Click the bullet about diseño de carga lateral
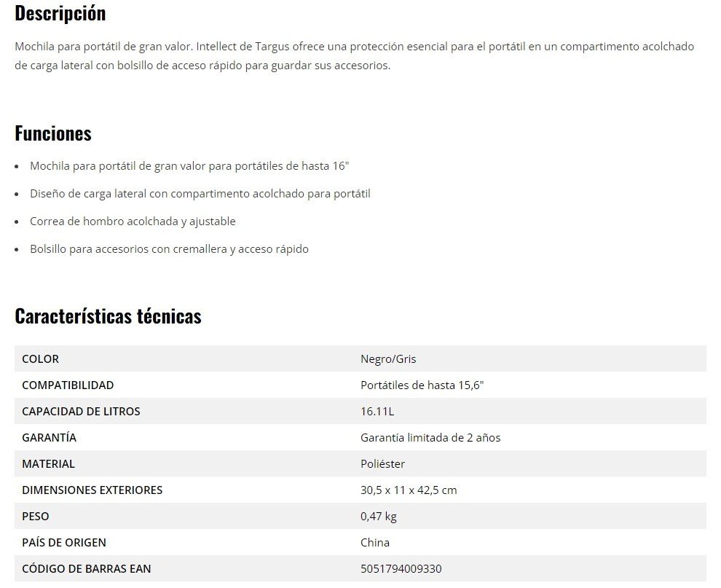The width and height of the screenshot is (721, 588). (200, 194)
